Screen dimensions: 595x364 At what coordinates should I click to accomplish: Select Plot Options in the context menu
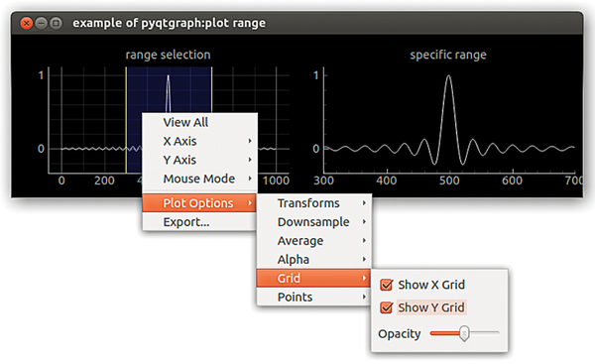click(199, 203)
